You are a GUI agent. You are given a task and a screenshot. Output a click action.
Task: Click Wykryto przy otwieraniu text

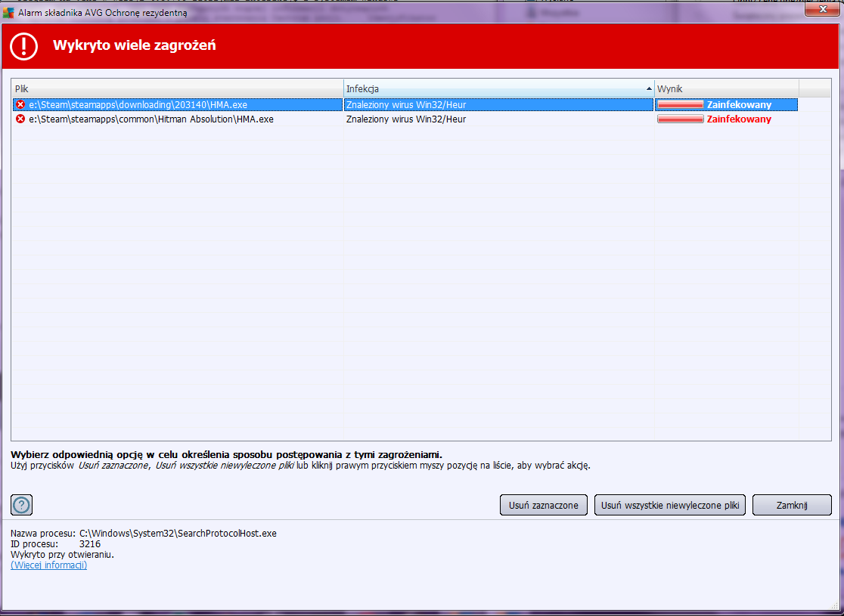click(x=63, y=554)
